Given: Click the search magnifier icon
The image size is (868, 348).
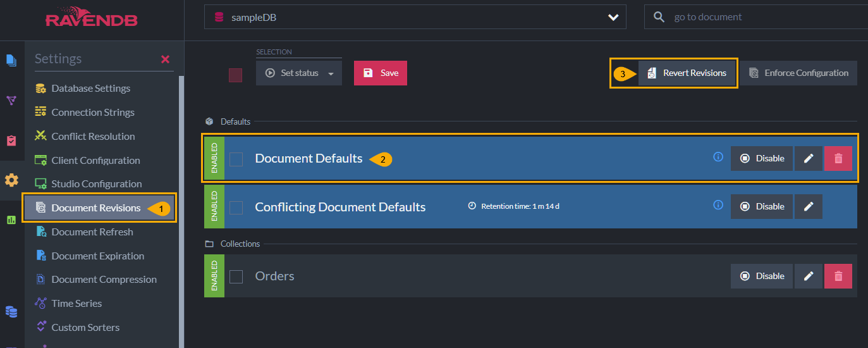Looking at the screenshot, I should click(659, 17).
